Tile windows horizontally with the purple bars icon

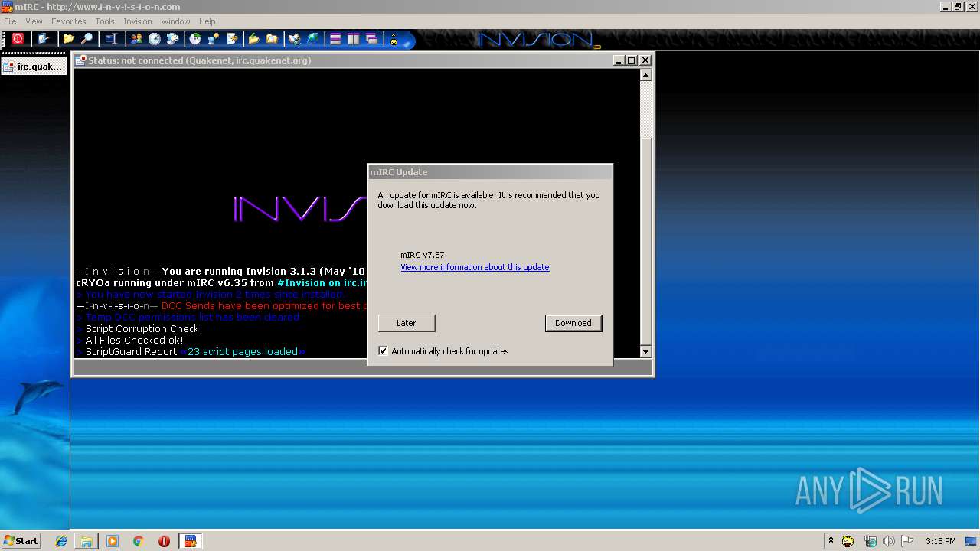tap(335, 39)
